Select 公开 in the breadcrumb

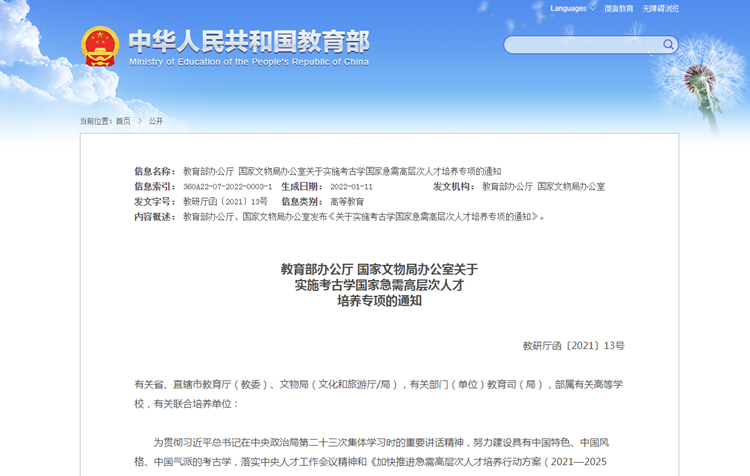(156, 121)
